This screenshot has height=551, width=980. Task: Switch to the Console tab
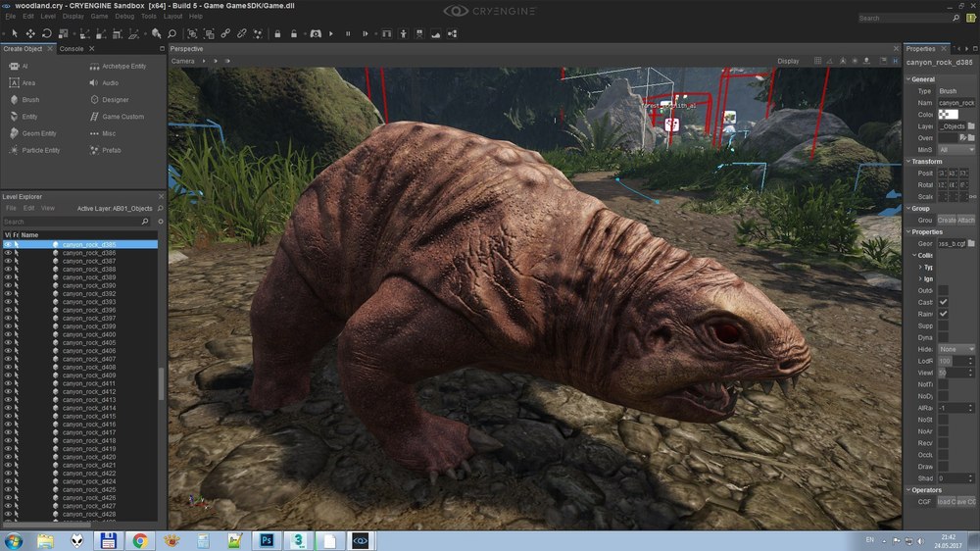pyautogui.click(x=72, y=49)
